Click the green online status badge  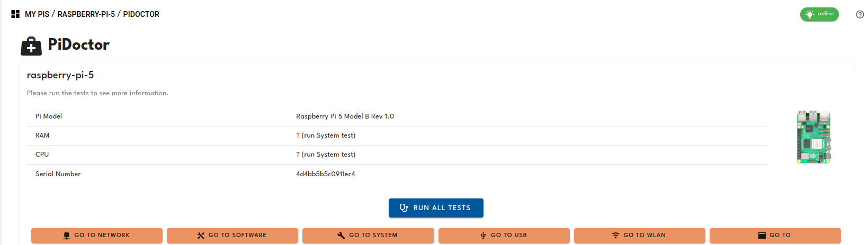[819, 14]
